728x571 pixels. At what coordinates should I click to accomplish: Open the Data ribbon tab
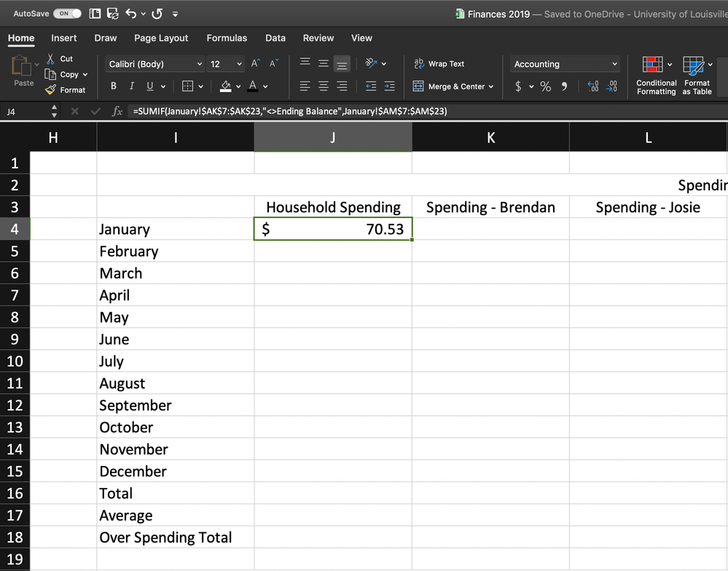(275, 38)
